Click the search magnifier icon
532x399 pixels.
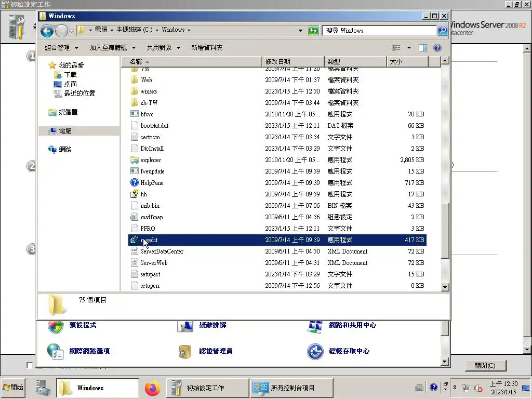443,31
